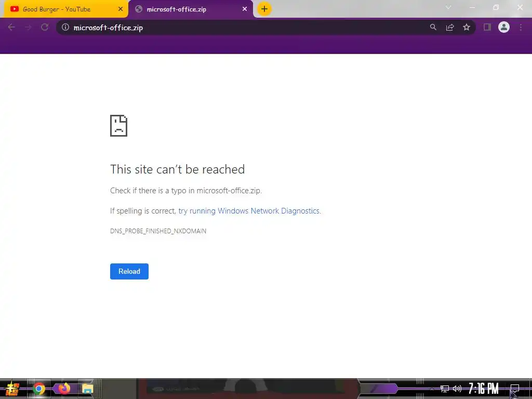This screenshot has width=532, height=399.
Task: Click the 'Check if there is a typo' text
Action: coord(186,191)
